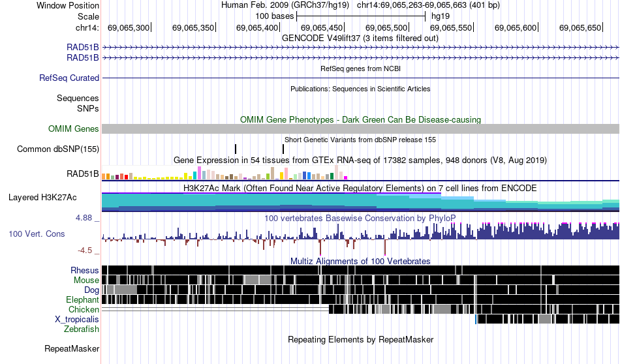Select the Rhesus alignment row label
The image size is (620, 364).
pyautogui.click(x=85, y=270)
